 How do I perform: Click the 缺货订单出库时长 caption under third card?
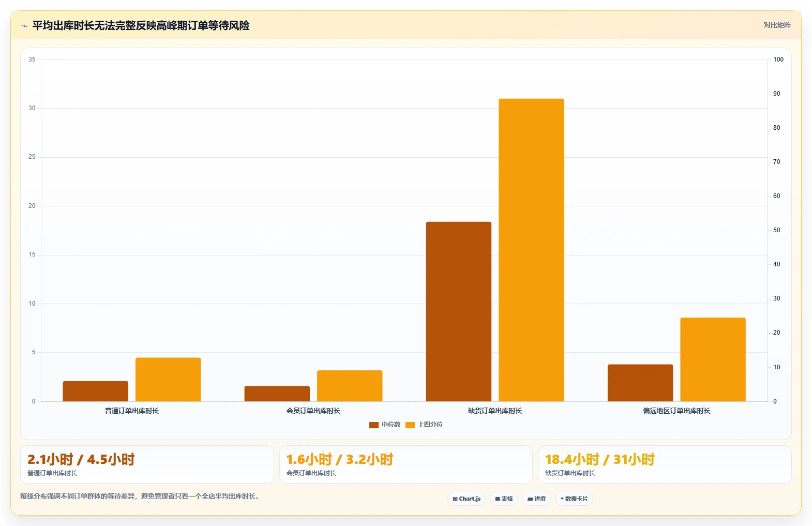tap(570, 473)
